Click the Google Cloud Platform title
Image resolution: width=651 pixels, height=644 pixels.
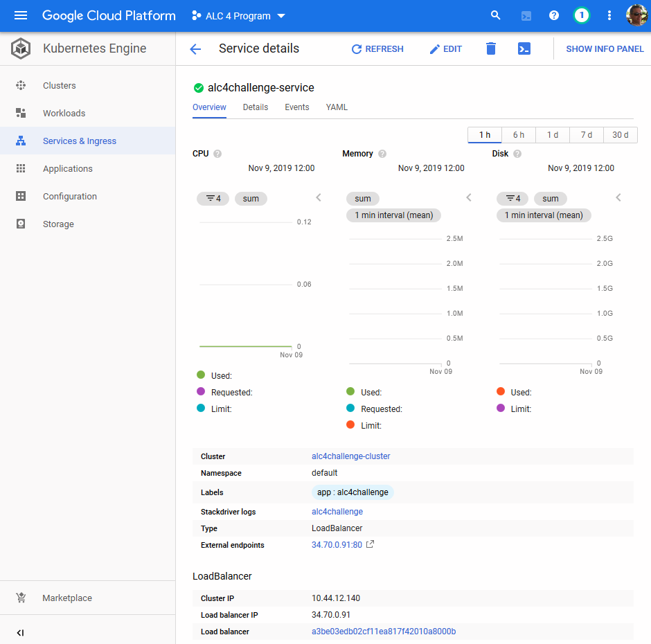[109, 16]
